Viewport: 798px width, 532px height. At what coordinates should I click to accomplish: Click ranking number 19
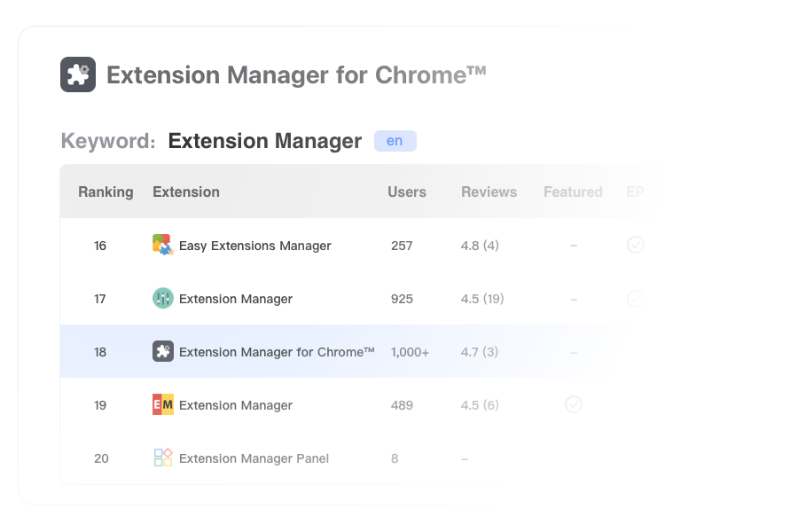tap(100, 405)
